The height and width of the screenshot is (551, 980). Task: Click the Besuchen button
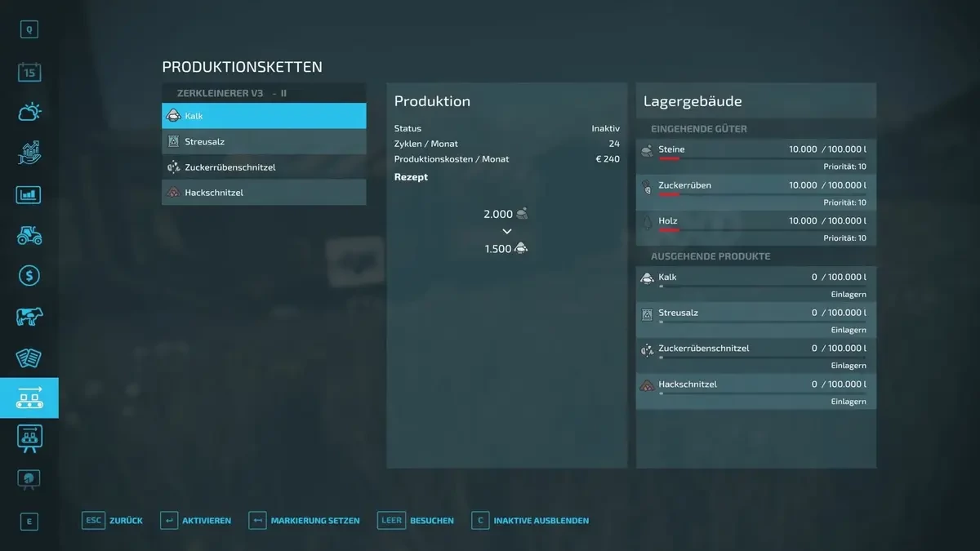(x=416, y=520)
